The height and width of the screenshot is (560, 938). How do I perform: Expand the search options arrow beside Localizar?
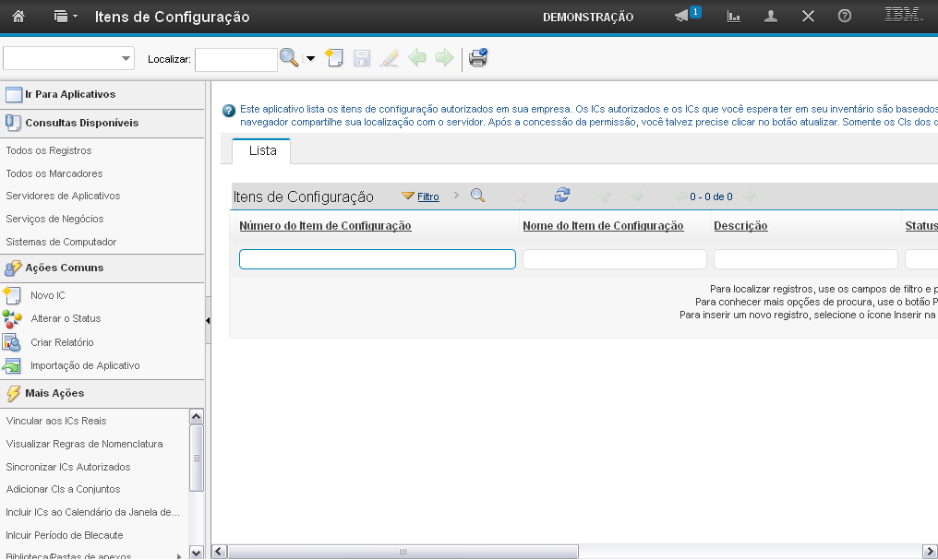(x=310, y=59)
